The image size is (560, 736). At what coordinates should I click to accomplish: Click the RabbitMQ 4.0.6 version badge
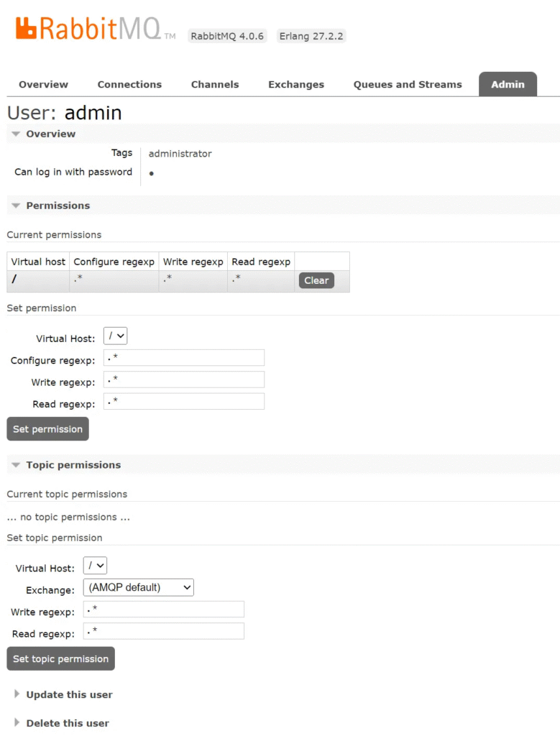[227, 36]
